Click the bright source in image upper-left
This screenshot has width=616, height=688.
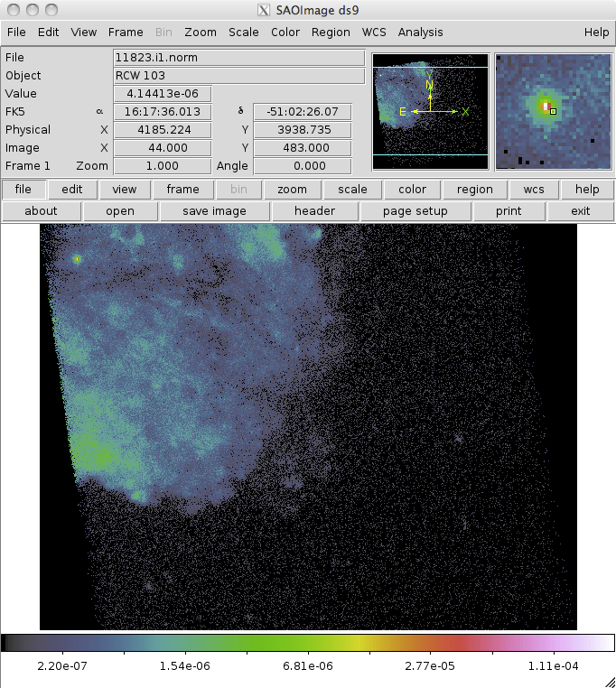tap(77, 259)
